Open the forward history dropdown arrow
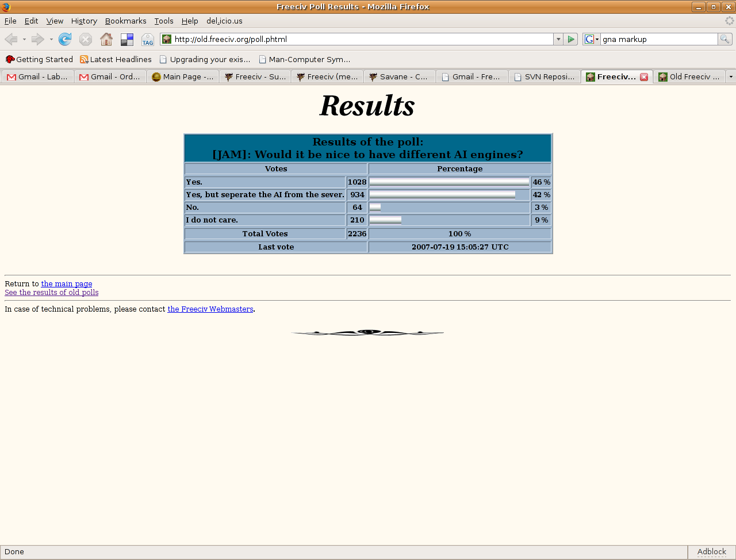The width and height of the screenshot is (736, 560). pos(51,39)
